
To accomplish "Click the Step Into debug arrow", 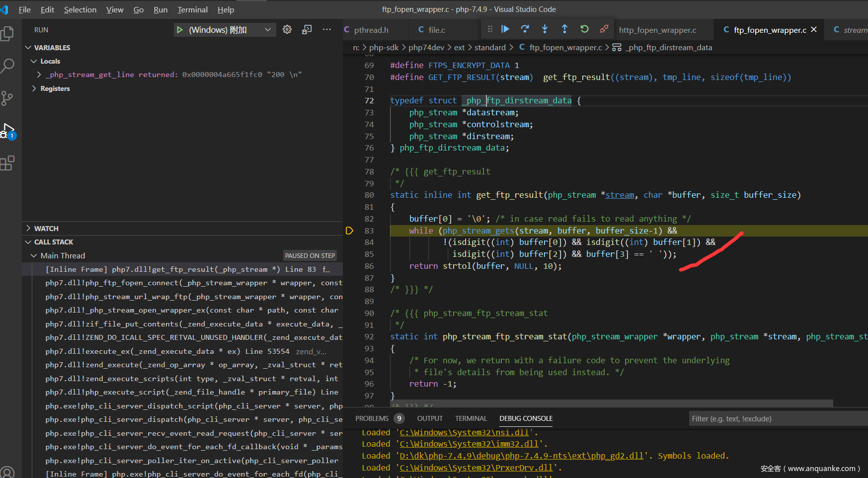I will click(545, 29).
